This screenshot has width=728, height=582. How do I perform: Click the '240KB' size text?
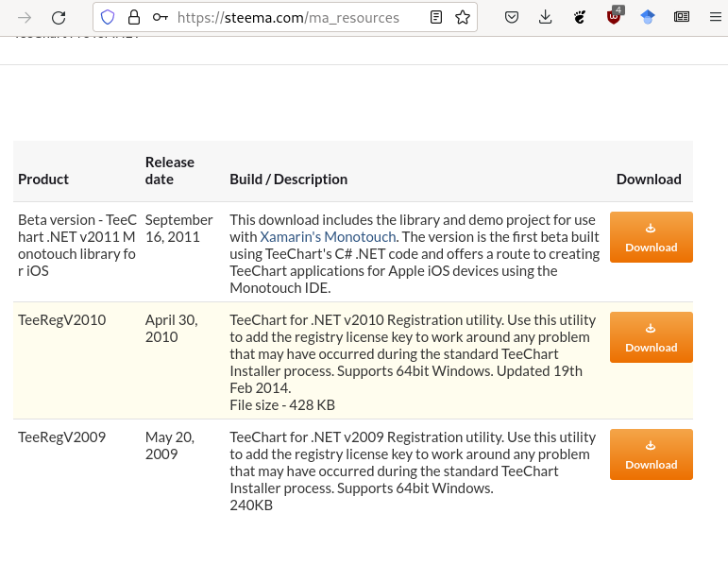tap(251, 505)
